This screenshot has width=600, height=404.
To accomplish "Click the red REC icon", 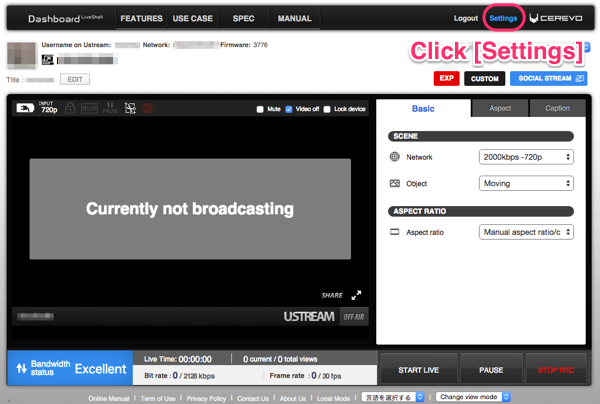I will (147, 108).
